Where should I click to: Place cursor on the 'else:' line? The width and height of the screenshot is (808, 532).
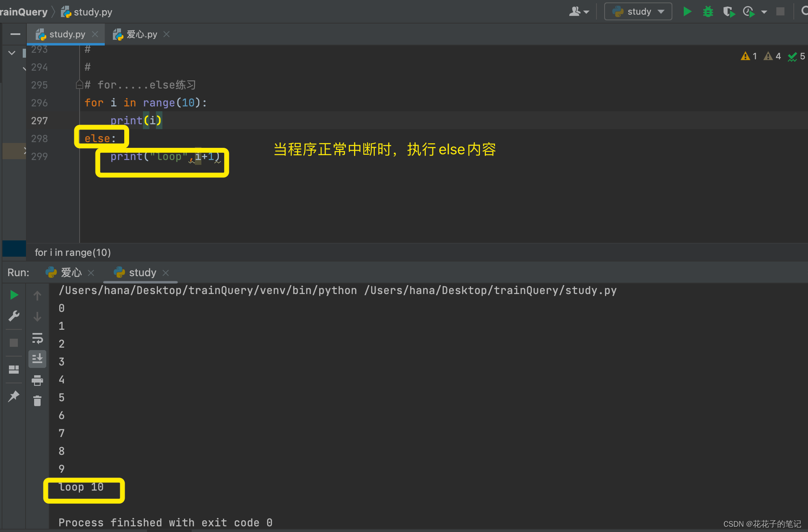100,138
